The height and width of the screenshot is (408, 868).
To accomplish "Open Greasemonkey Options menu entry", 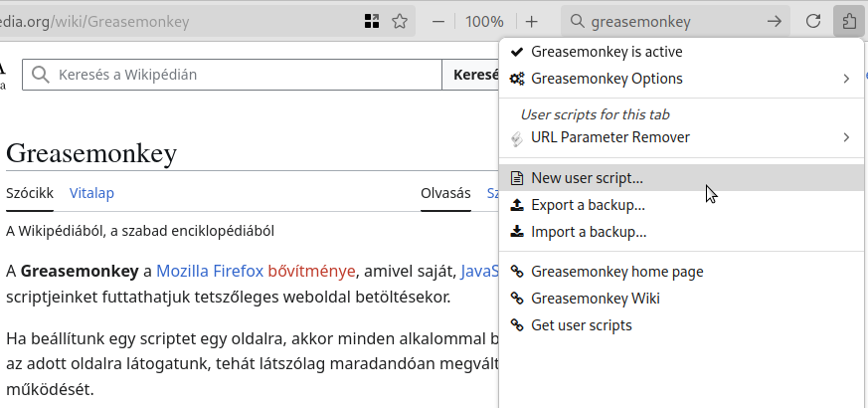I will pyautogui.click(x=681, y=79).
